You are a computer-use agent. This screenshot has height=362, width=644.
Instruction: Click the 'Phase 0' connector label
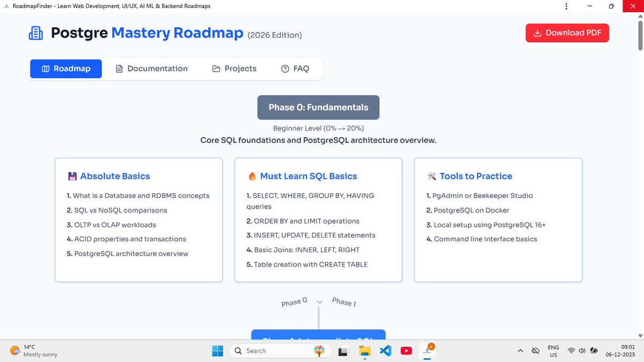pos(294,302)
